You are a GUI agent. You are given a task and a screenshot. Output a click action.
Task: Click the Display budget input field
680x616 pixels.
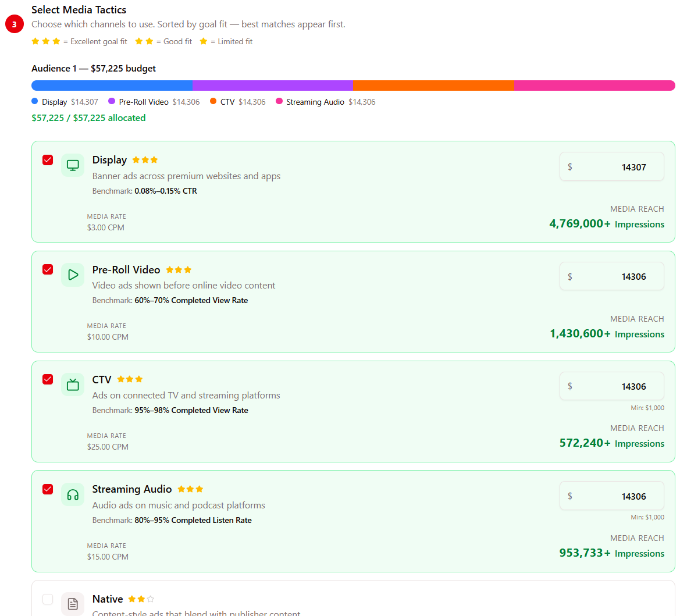click(x=611, y=166)
